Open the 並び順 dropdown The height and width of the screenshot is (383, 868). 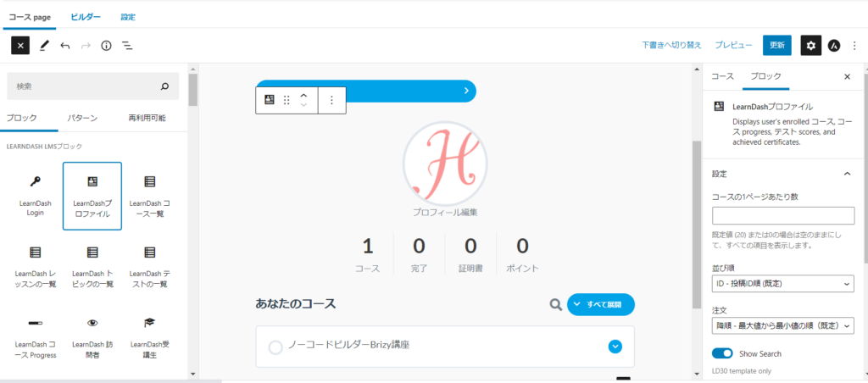[782, 284]
